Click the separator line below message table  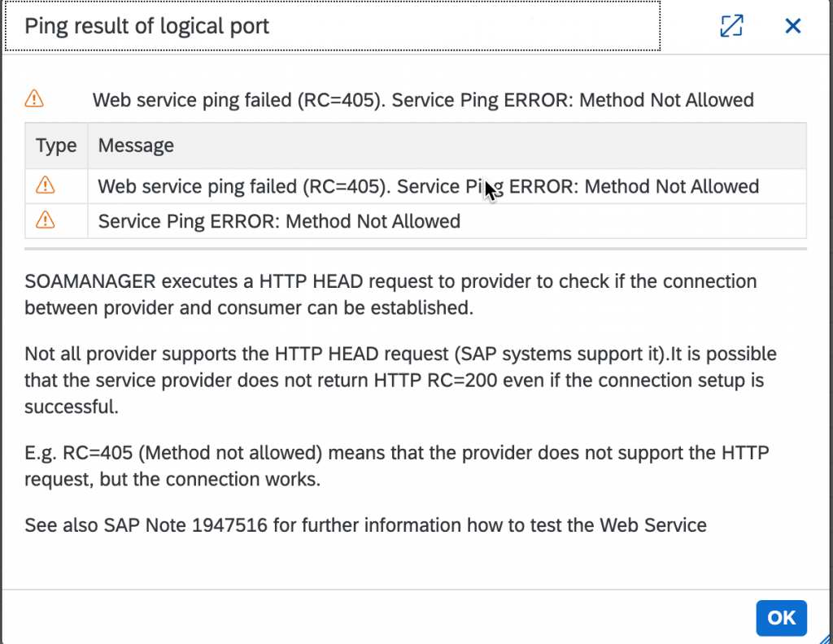pyautogui.click(x=416, y=249)
